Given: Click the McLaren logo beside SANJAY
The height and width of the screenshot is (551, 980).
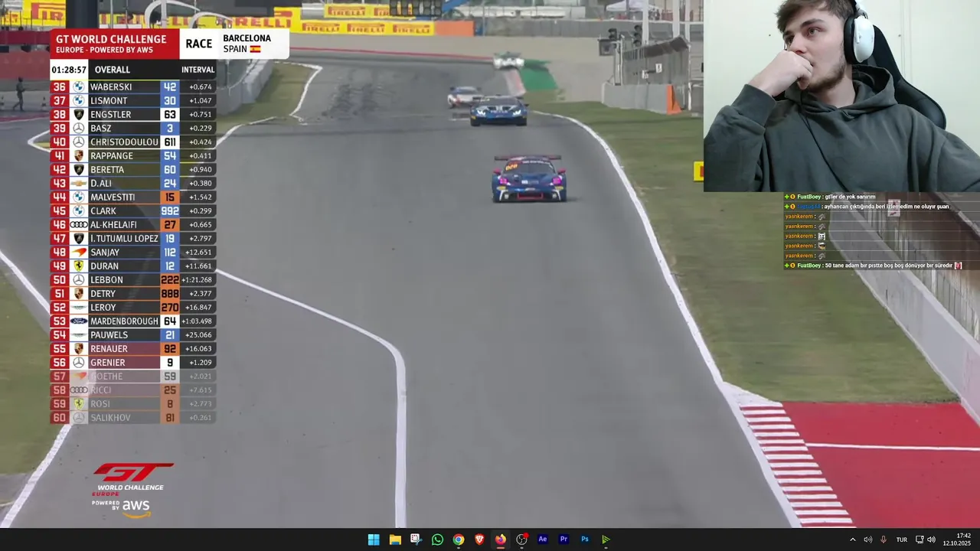Looking at the screenshot, I should point(78,252).
